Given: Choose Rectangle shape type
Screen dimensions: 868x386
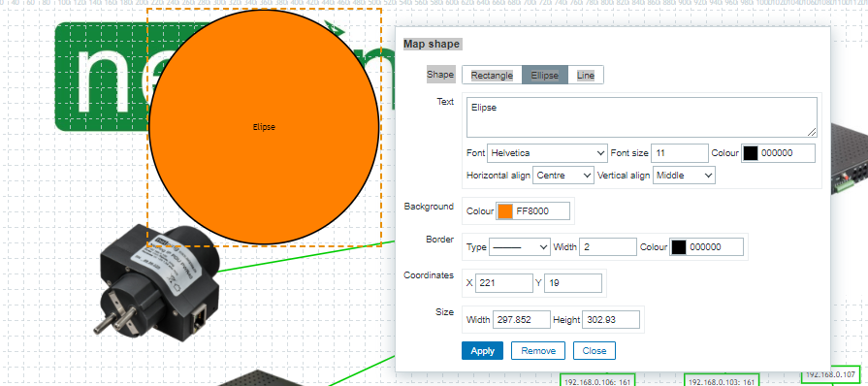Looking at the screenshot, I should (x=492, y=76).
